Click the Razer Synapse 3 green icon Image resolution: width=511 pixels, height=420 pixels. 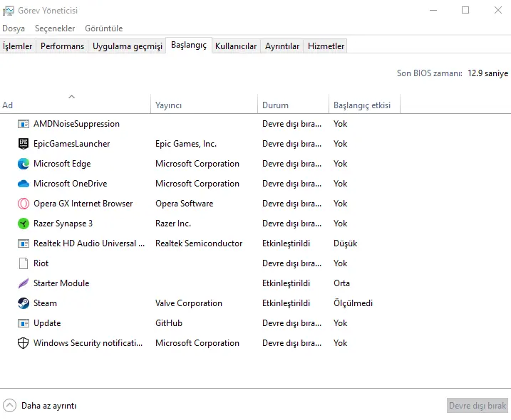[x=23, y=224]
